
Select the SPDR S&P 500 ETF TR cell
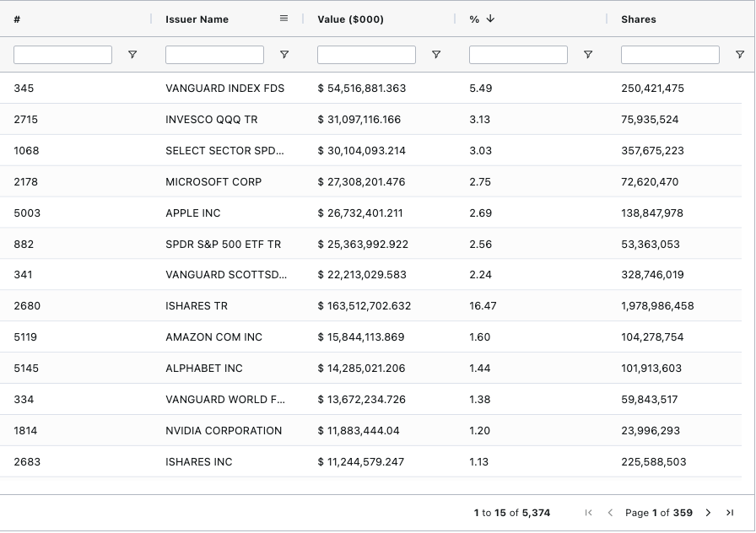click(x=224, y=245)
